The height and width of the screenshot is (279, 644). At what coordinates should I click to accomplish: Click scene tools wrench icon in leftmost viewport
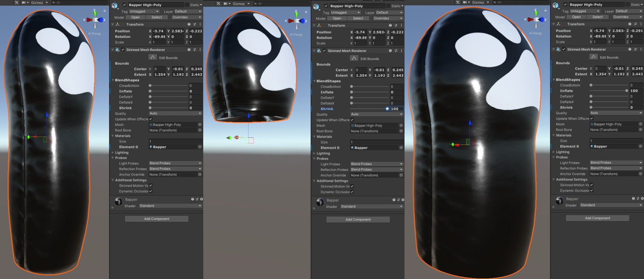[x=17, y=2]
